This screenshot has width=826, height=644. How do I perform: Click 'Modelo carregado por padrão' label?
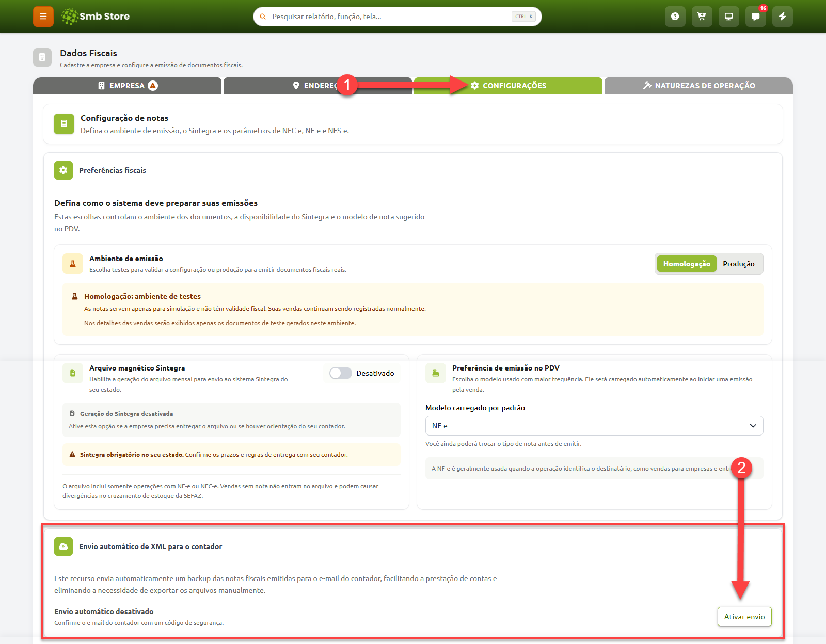coord(475,408)
